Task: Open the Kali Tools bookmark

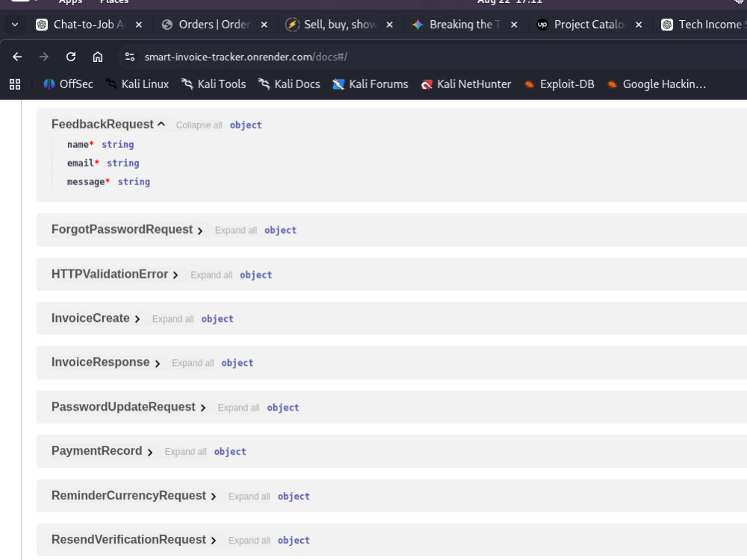Action: [214, 84]
